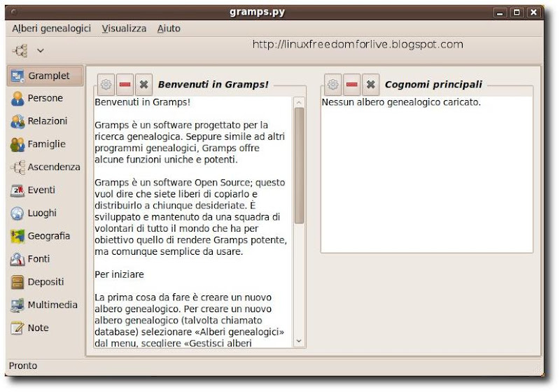Expand the dropdown arrow next to tree icon
560x392 pixels.
click(x=41, y=50)
